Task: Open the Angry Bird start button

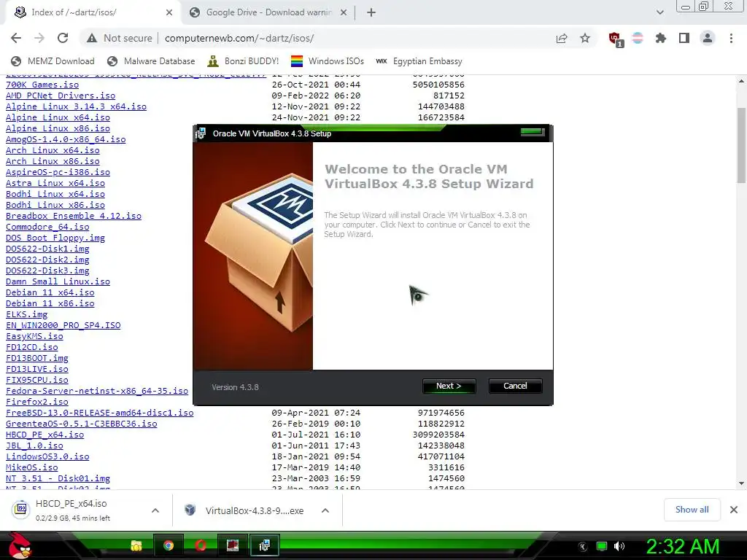Action: [x=20, y=545]
